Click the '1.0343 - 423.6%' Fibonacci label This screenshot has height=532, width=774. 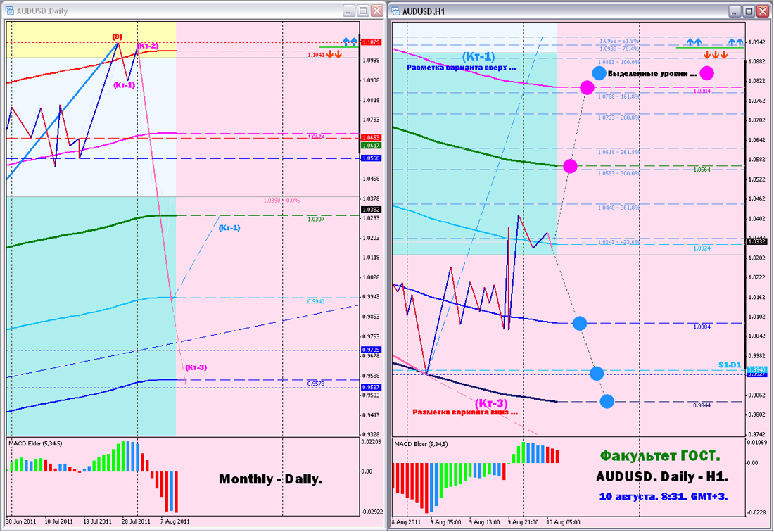[x=619, y=242]
